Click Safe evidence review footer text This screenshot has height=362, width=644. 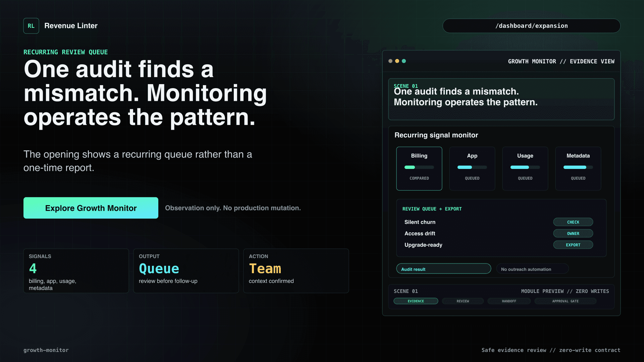pos(551,350)
